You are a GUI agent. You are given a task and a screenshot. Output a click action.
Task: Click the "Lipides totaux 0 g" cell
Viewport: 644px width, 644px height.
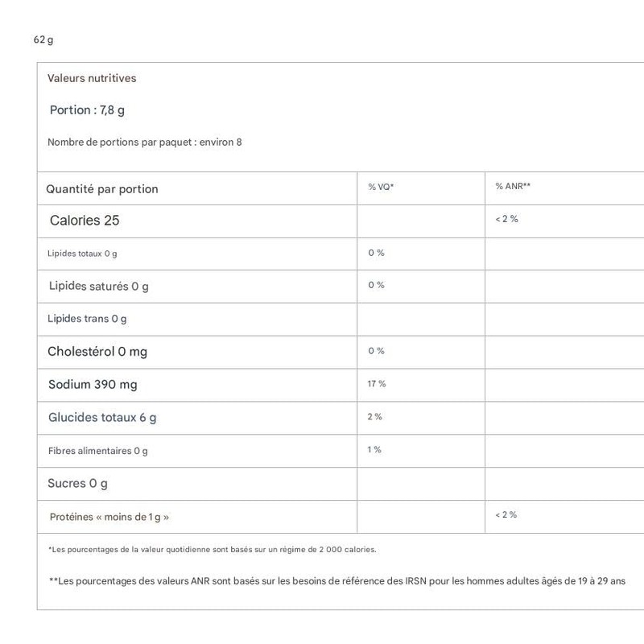(82, 254)
